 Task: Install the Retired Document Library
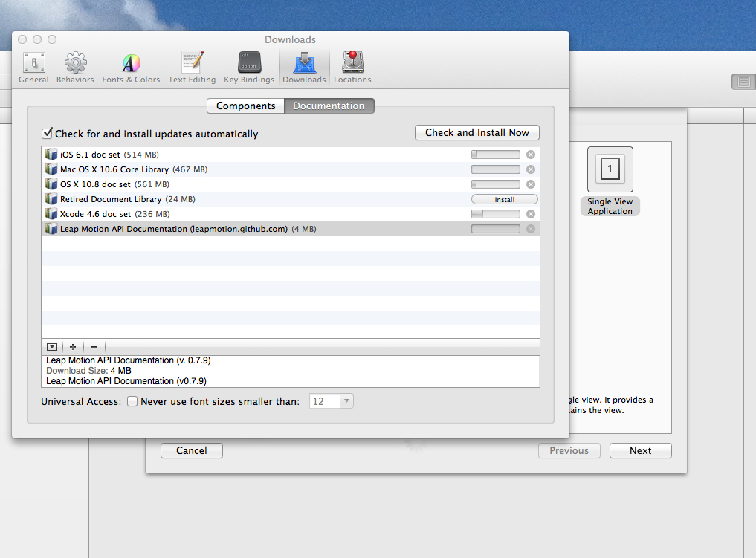pos(504,199)
